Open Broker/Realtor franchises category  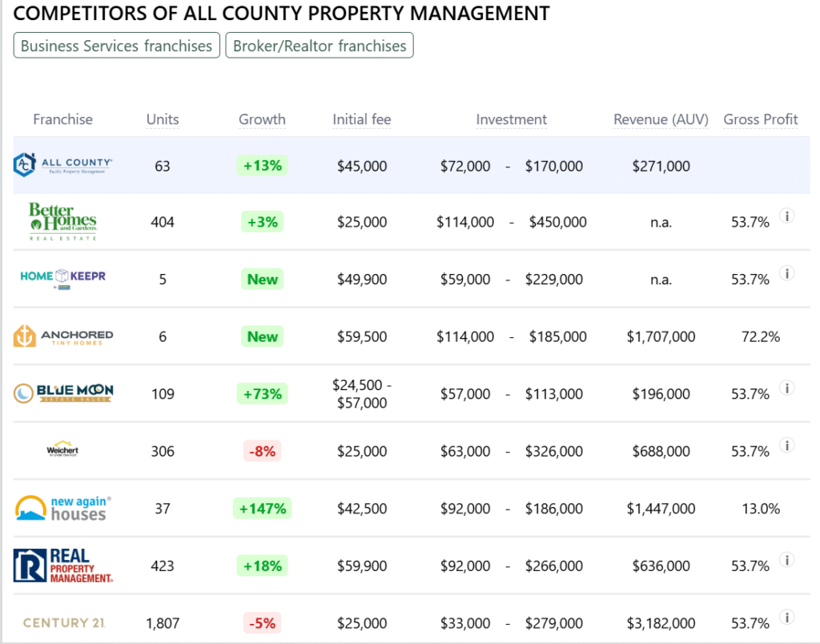(320, 46)
